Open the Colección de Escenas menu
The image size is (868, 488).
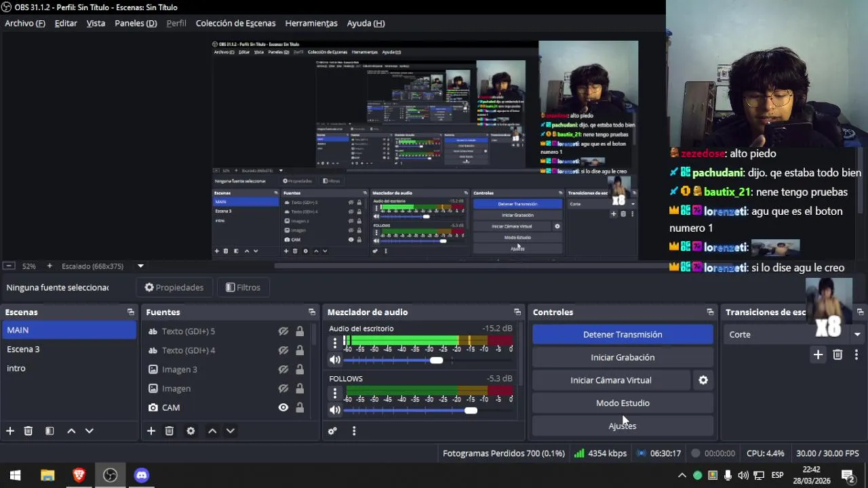tap(235, 23)
